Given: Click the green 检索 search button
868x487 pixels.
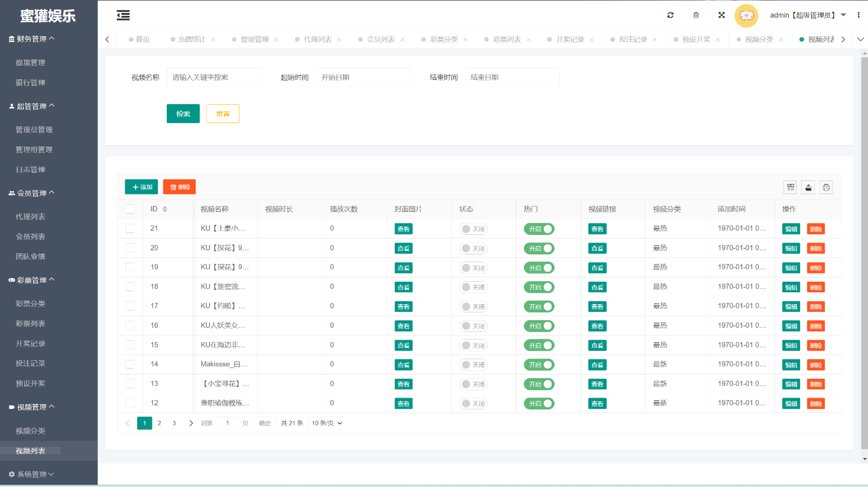Looking at the screenshot, I should point(183,114).
